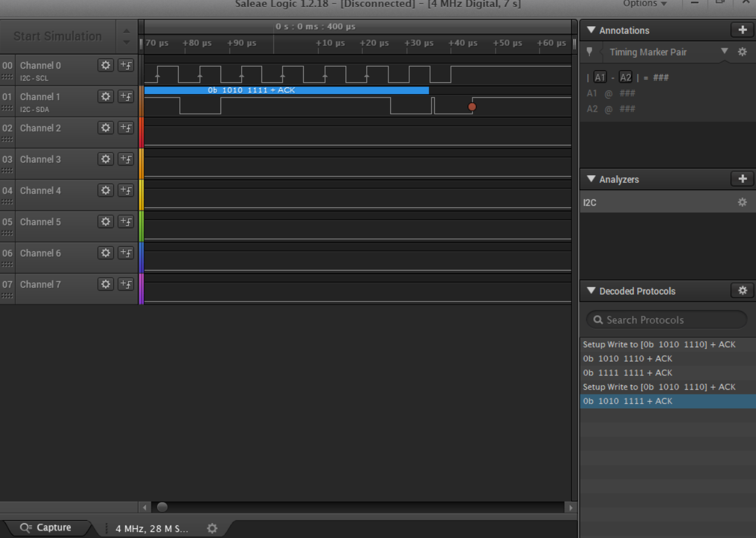Select the A2 timing marker

[626, 77]
